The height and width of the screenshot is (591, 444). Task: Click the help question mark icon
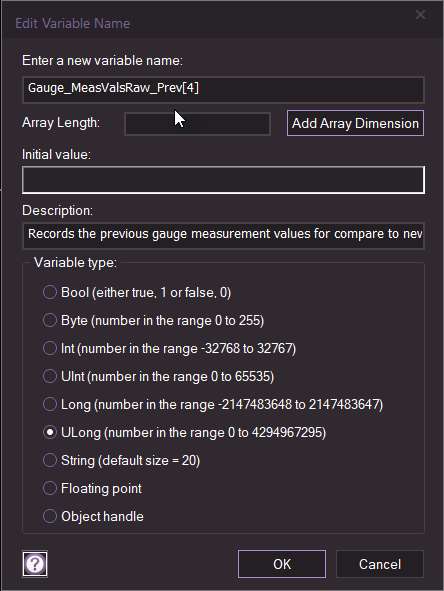(x=35, y=564)
